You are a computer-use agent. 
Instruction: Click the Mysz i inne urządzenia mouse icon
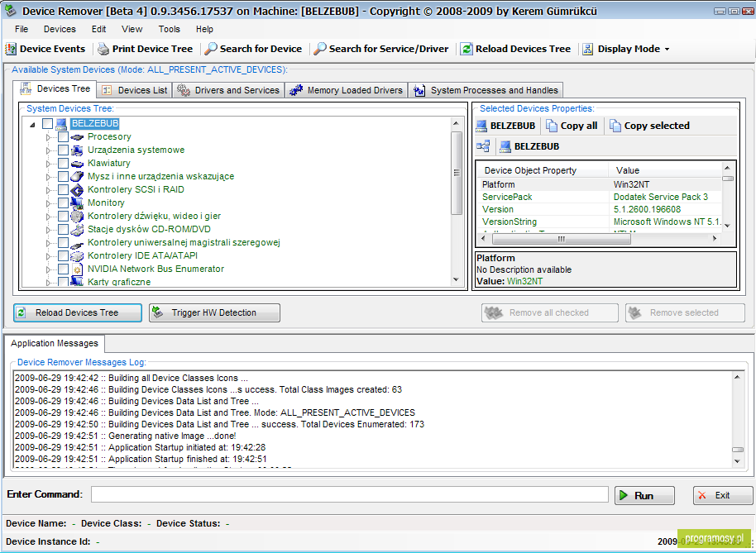[x=77, y=176]
